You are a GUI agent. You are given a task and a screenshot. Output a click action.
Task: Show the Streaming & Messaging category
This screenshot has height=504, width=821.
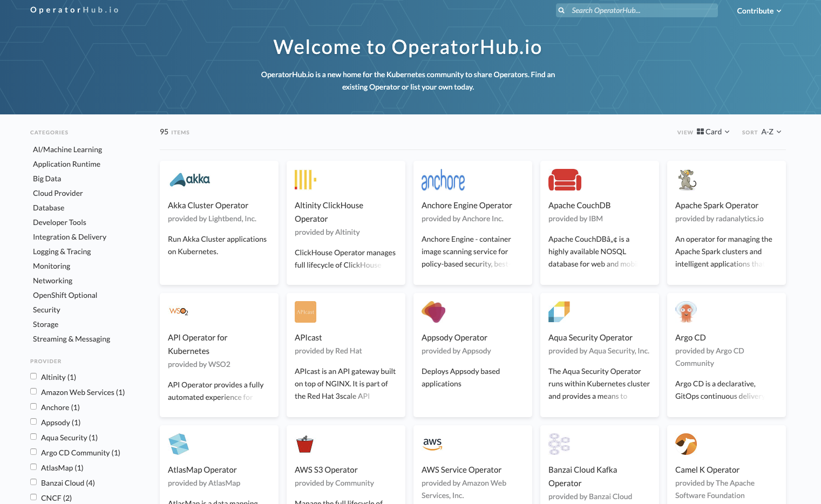coord(71,339)
